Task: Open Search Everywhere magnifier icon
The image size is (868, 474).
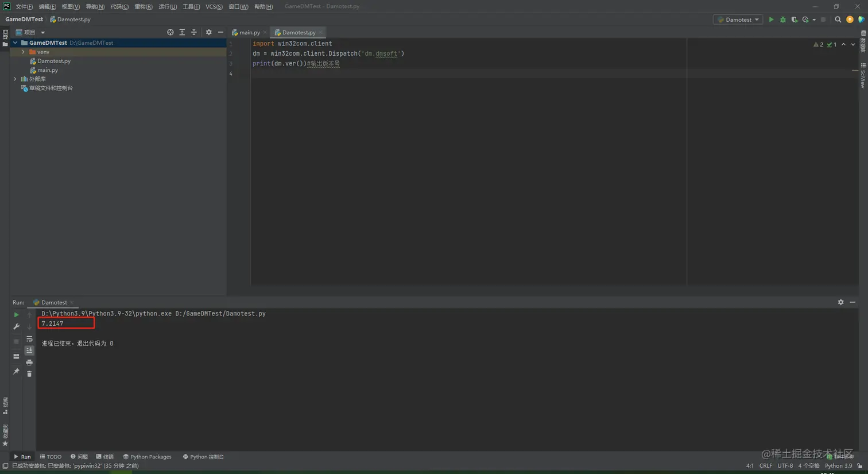Action: (838, 20)
